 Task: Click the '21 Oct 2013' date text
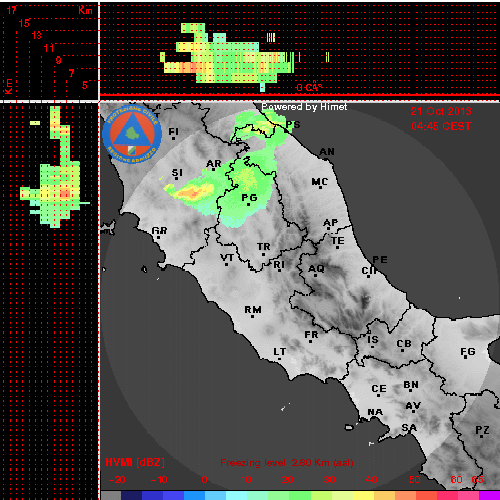point(441,111)
